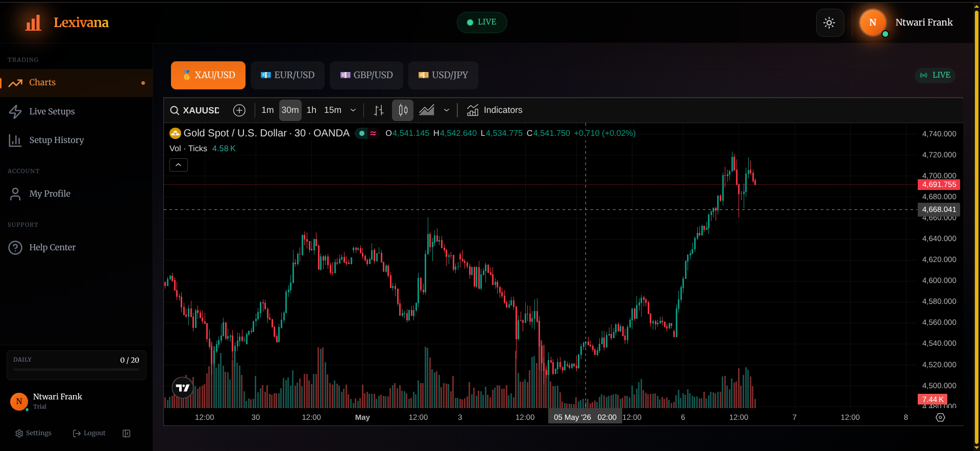The image size is (980, 451).
Task: Open the Indicators menu
Action: coord(495,110)
